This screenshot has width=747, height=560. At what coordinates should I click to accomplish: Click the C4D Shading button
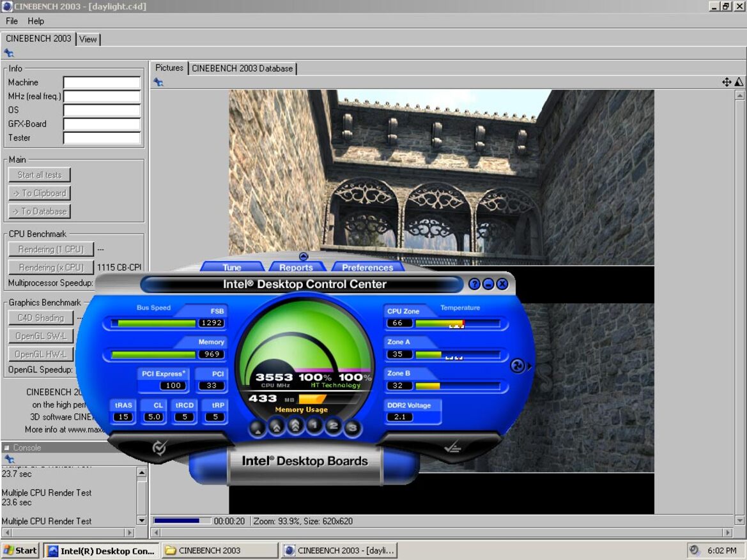point(41,317)
